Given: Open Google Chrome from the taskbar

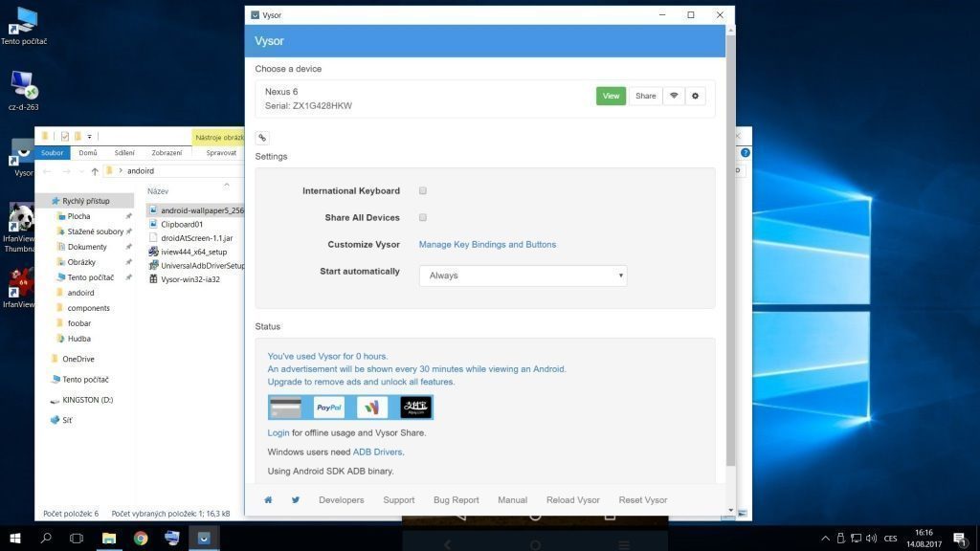Looking at the screenshot, I should point(141,538).
